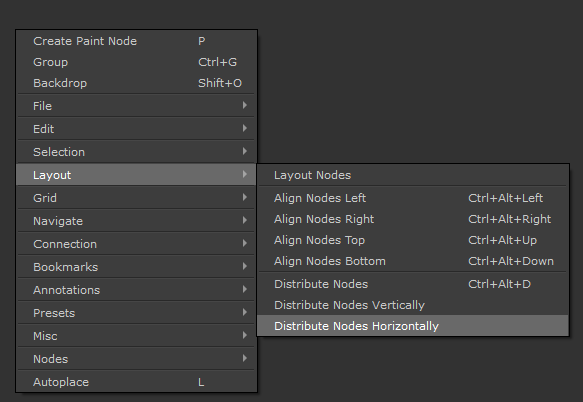Open the Selection submenu

tap(136, 152)
